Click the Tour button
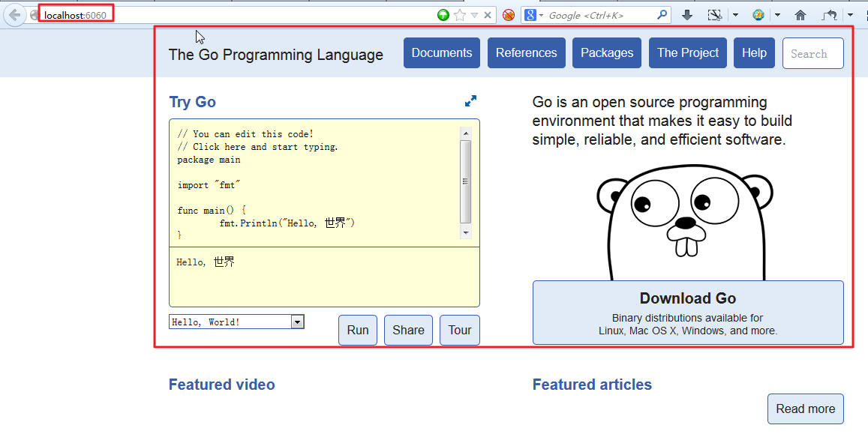 [459, 330]
